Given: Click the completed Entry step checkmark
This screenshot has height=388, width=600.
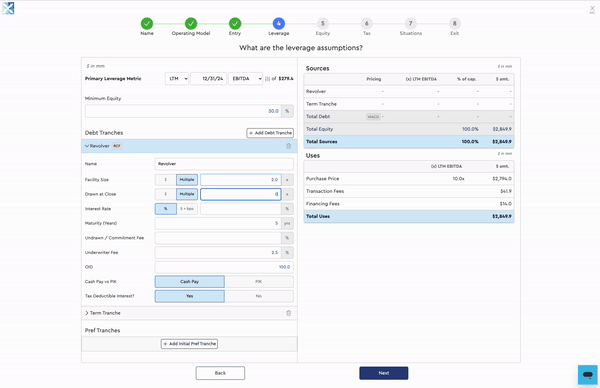Looking at the screenshot, I should coord(235,24).
